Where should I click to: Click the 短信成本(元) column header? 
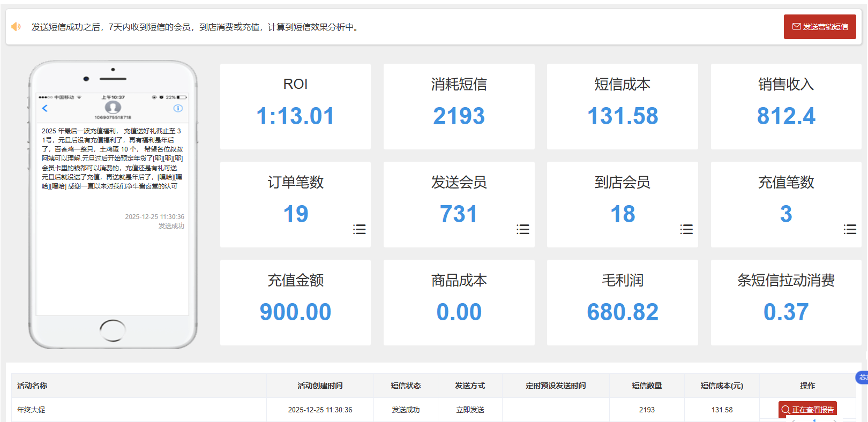pos(722,386)
